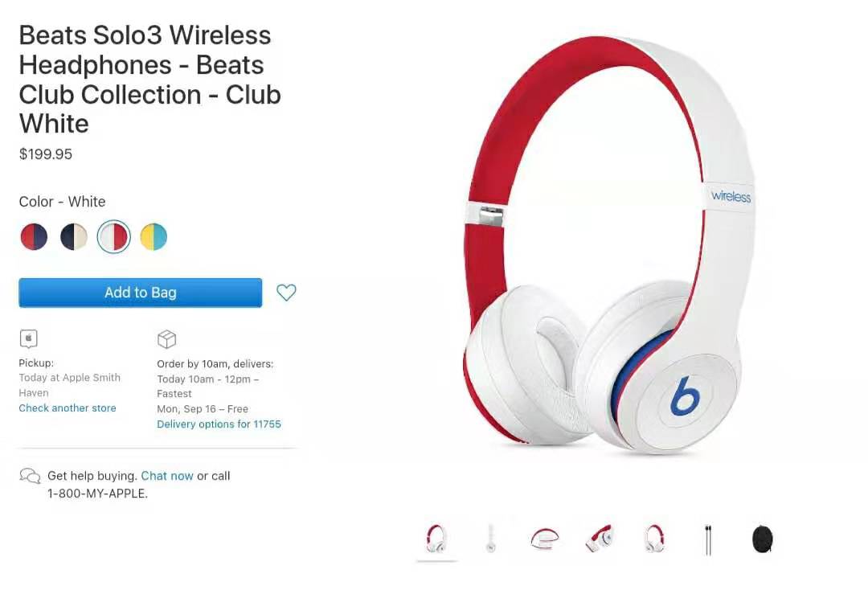
Task: Select the yellow and blue color swatch
Action: (x=154, y=237)
